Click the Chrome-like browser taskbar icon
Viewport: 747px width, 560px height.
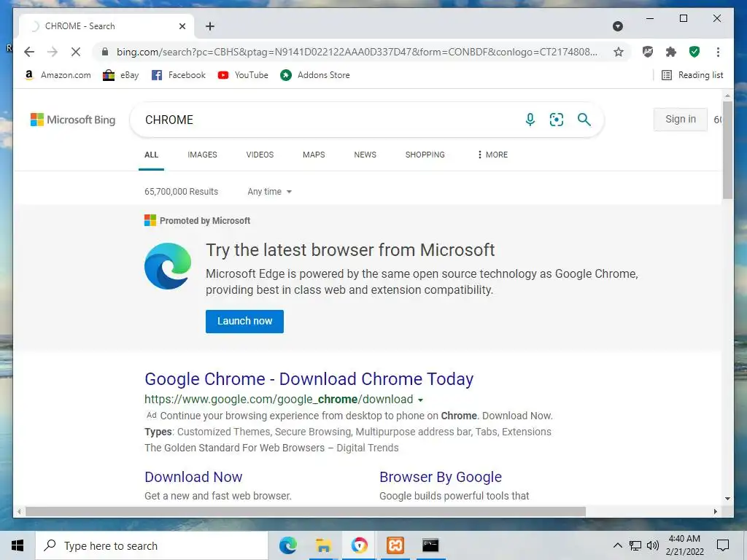click(x=359, y=545)
